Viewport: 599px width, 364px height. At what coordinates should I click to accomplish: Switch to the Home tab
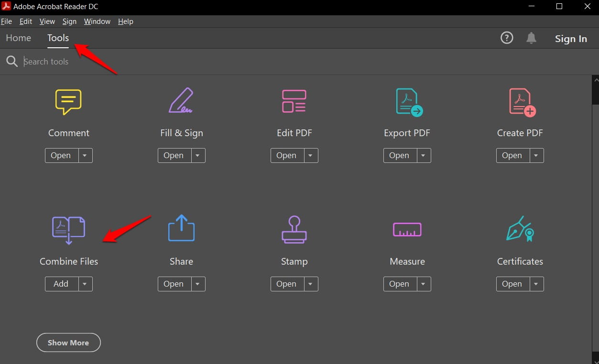(x=18, y=38)
